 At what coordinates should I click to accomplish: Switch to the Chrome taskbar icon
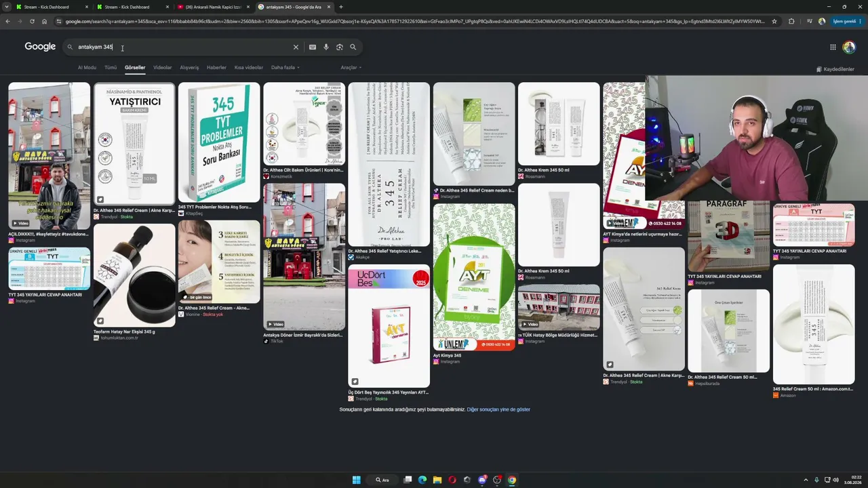click(512, 480)
